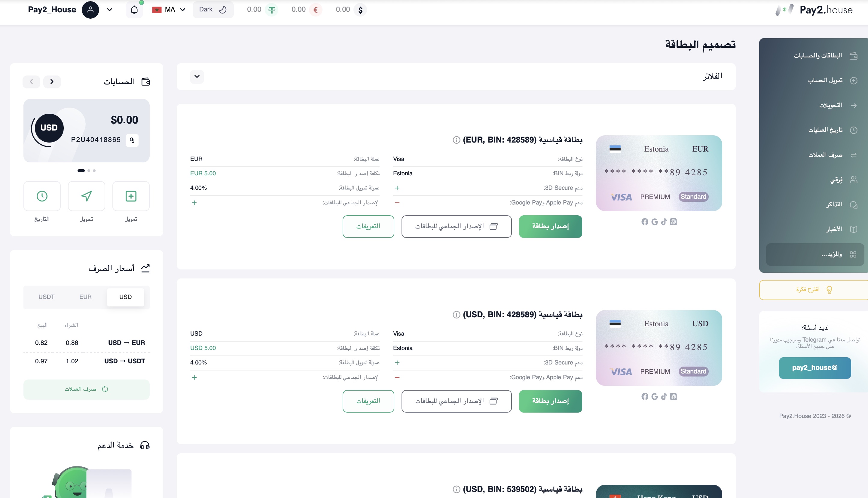Viewport: 868px width, 498px height.
Task: Go to next account arrow
Action: [52, 82]
